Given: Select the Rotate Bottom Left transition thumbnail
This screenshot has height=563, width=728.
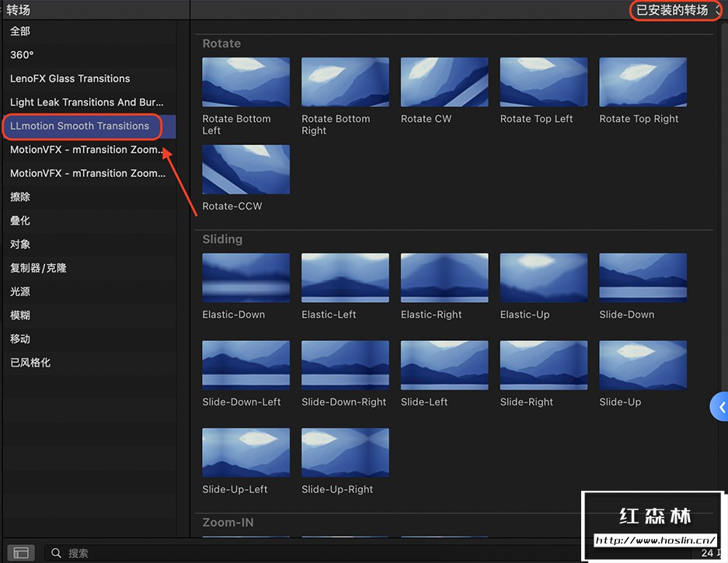Looking at the screenshot, I should coord(246,82).
